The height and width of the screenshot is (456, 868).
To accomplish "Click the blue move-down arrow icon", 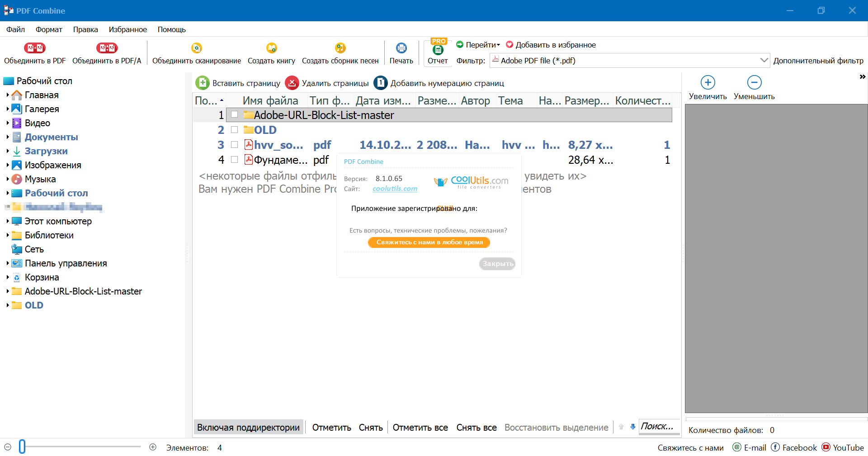I will pyautogui.click(x=632, y=427).
